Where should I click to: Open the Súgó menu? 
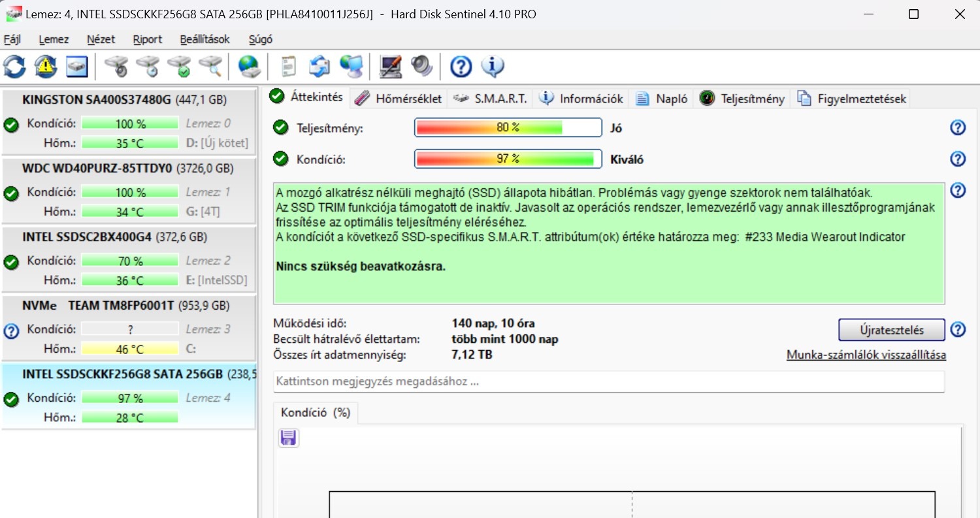click(x=261, y=39)
